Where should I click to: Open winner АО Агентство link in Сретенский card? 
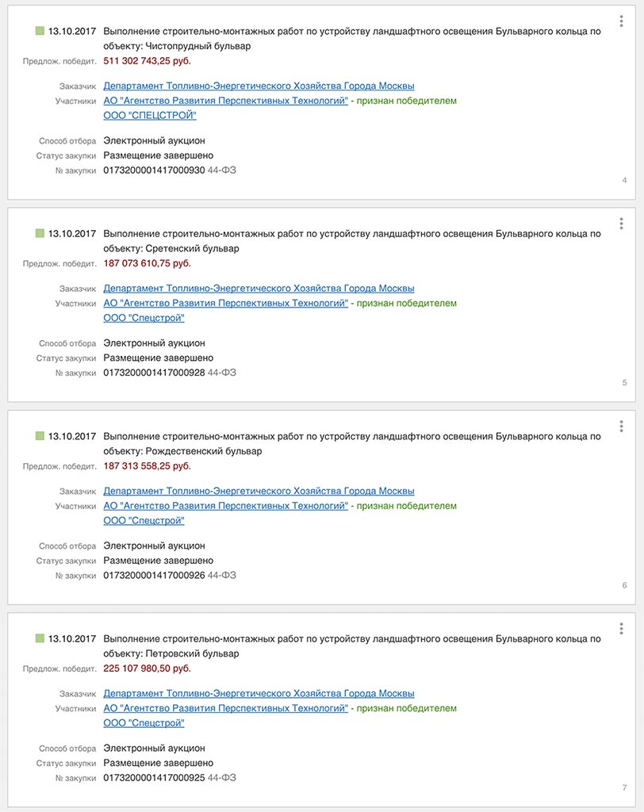pos(226,304)
